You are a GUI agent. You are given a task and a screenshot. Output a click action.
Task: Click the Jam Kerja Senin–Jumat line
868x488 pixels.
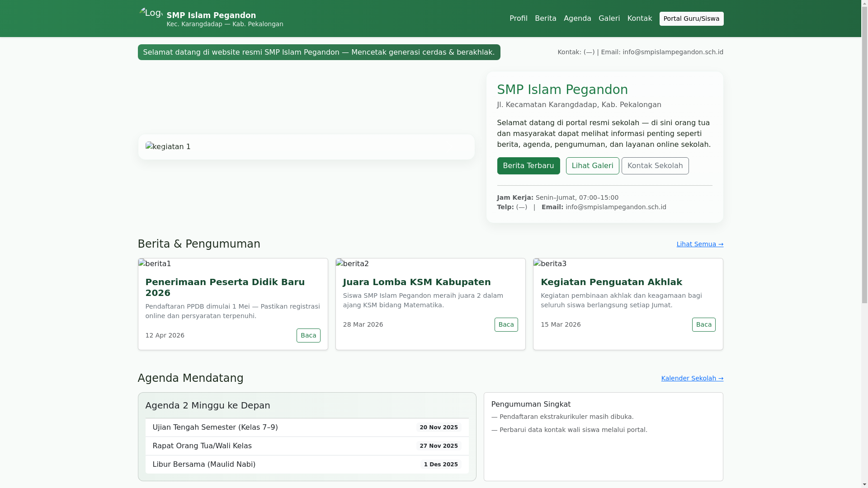558,197
